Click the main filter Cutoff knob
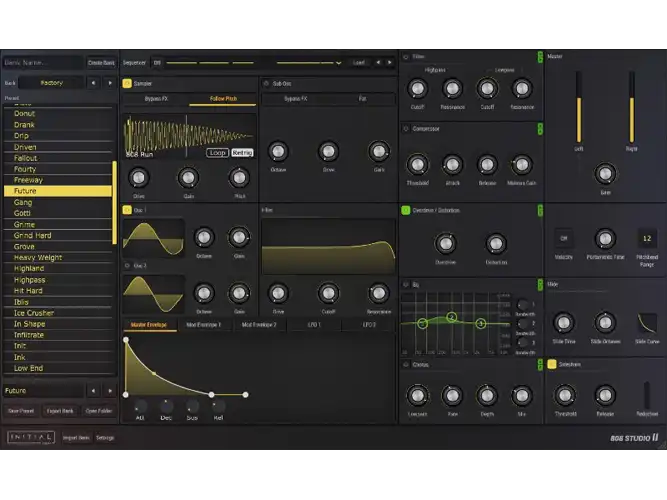The image size is (667, 500). [328, 293]
